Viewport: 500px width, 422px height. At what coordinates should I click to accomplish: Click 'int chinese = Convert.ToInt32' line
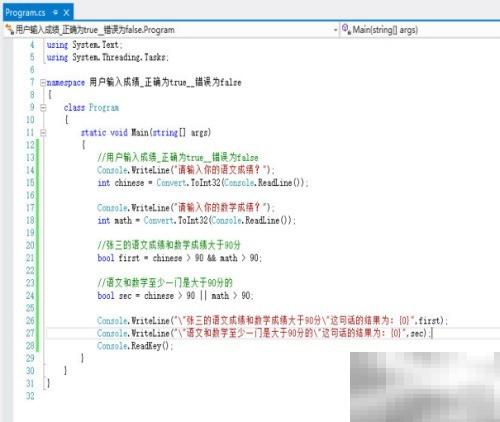tap(203, 183)
